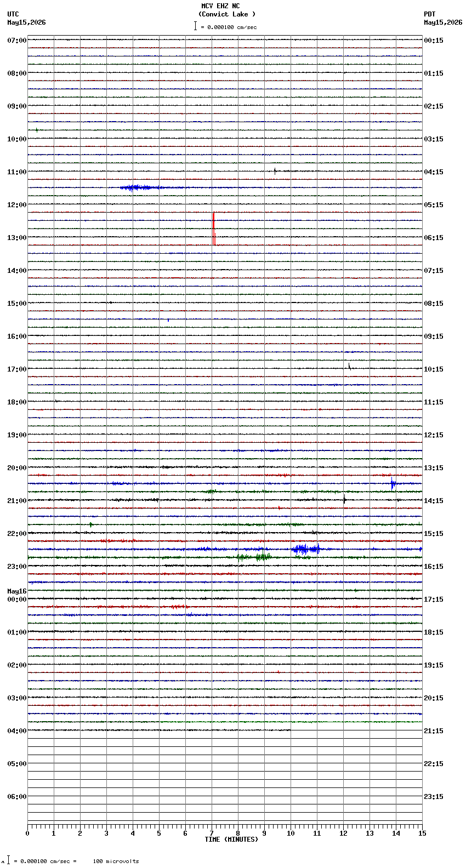Screen dimensions: 466x868
Task: Click the blue burst on the 22:30 trace
Action: [306, 549]
